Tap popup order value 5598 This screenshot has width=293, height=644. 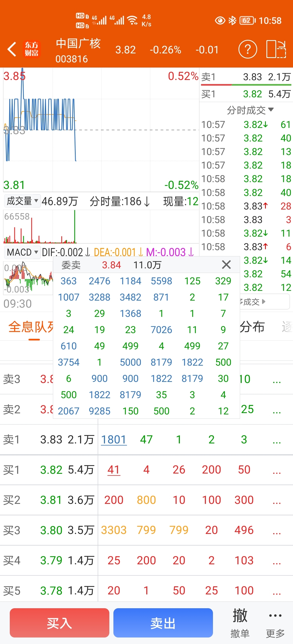(161, 281)
